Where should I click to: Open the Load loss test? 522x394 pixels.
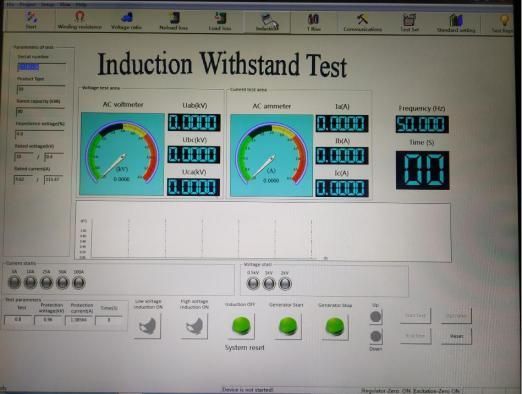pyautogui.click(x=220, y=21)
